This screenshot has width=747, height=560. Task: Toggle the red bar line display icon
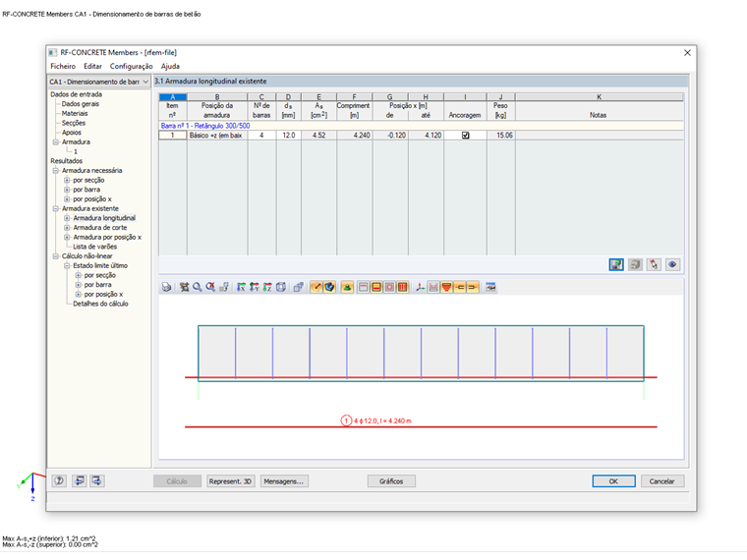[x=316, y=287]
